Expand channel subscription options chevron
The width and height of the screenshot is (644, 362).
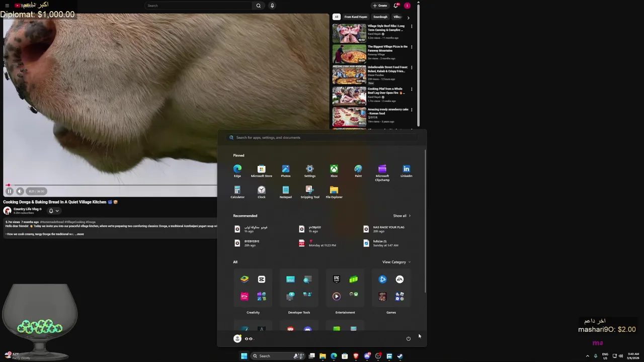[x=57, y=211]
